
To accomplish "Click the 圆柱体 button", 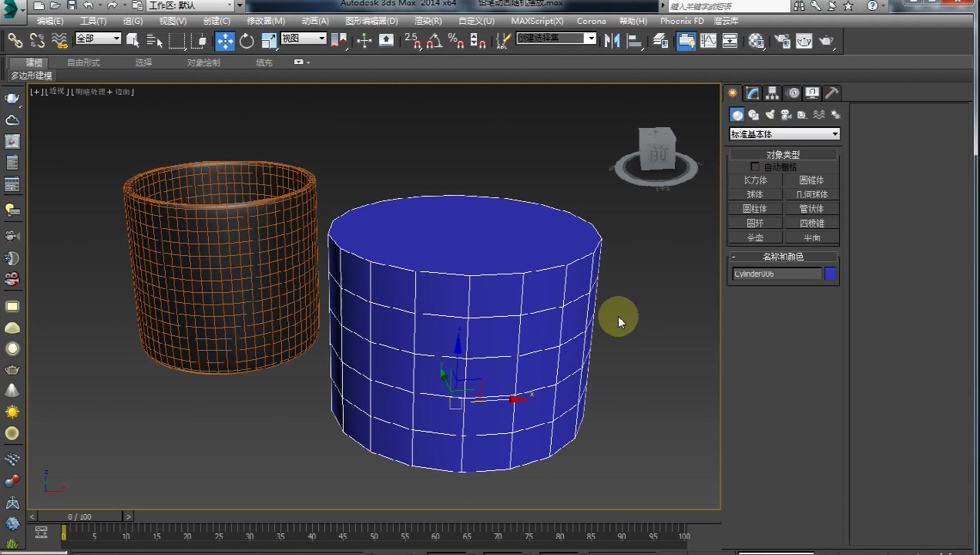I will pyautogui.click(x=754, y=209).
